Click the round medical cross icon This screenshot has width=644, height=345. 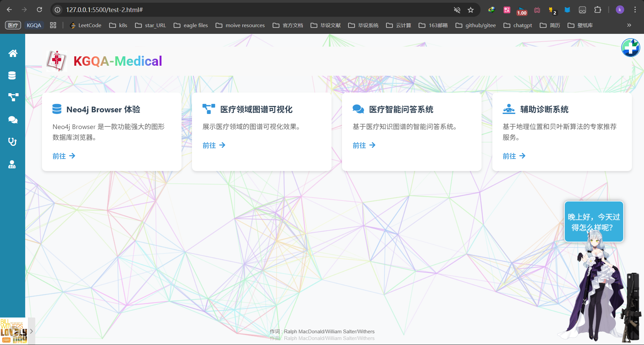(630, 48)
